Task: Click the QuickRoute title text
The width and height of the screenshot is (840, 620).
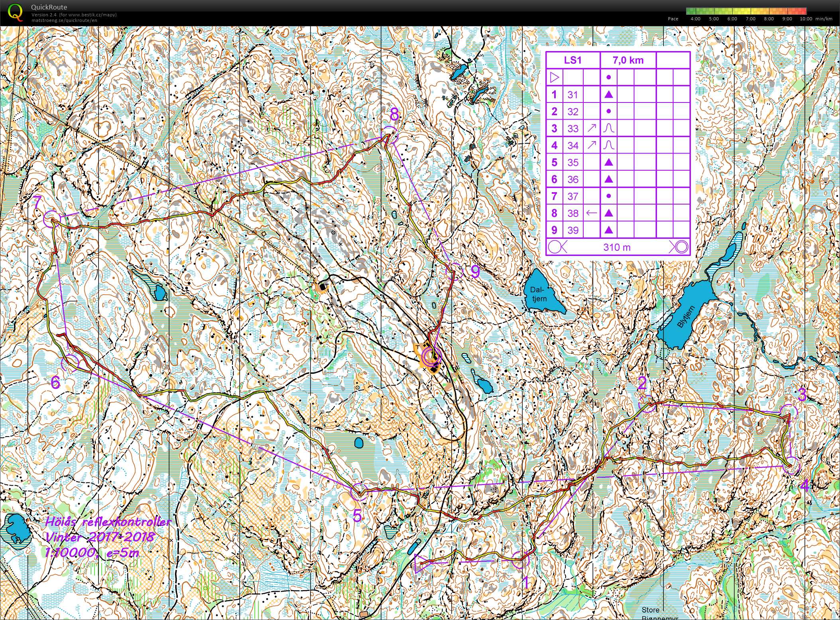Action: click(x=49, y=7)
